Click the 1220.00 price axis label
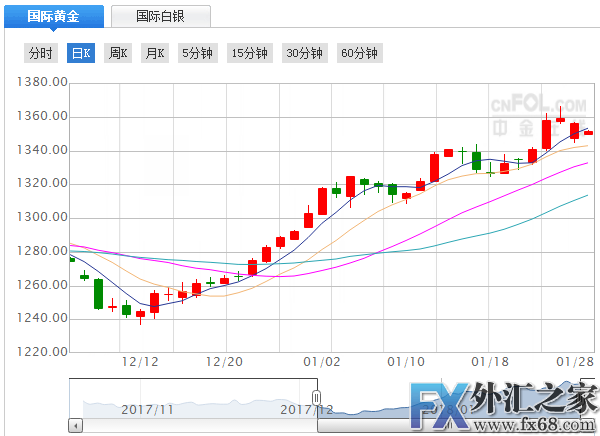 tap(42, 352)
